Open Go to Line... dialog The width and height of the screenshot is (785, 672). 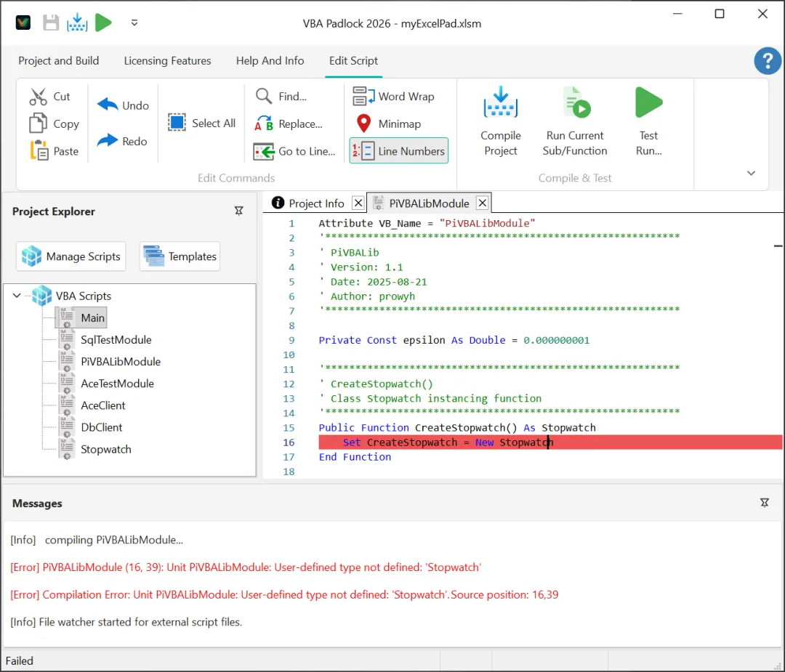294,151
